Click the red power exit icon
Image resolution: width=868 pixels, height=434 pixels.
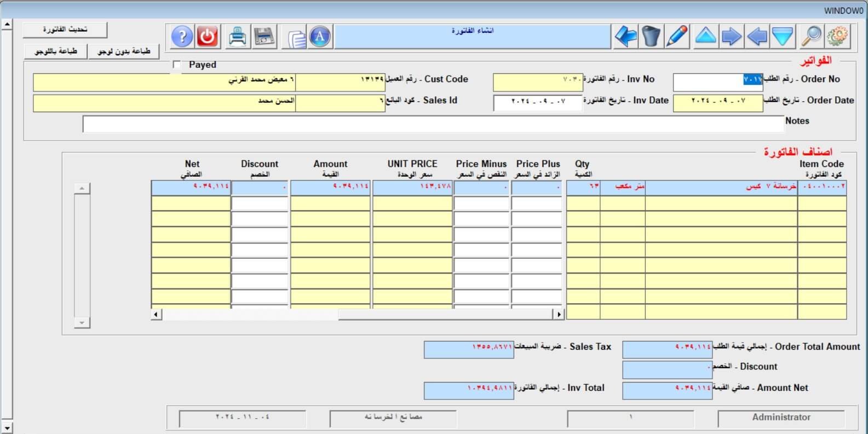(208, 37)
